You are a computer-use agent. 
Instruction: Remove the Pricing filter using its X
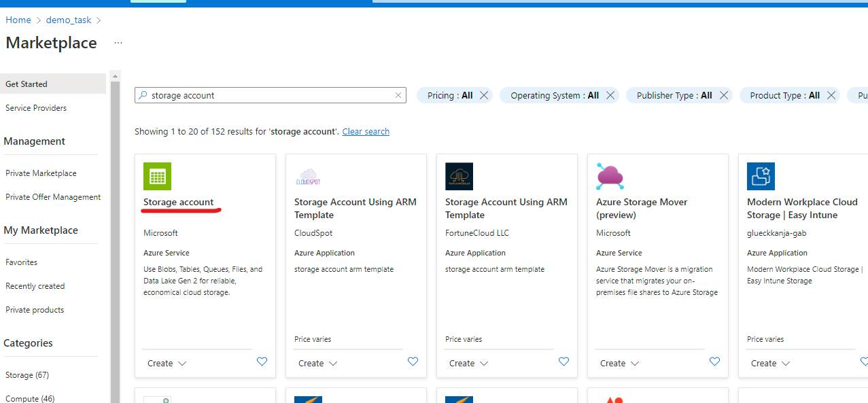(x=484, y=96)
